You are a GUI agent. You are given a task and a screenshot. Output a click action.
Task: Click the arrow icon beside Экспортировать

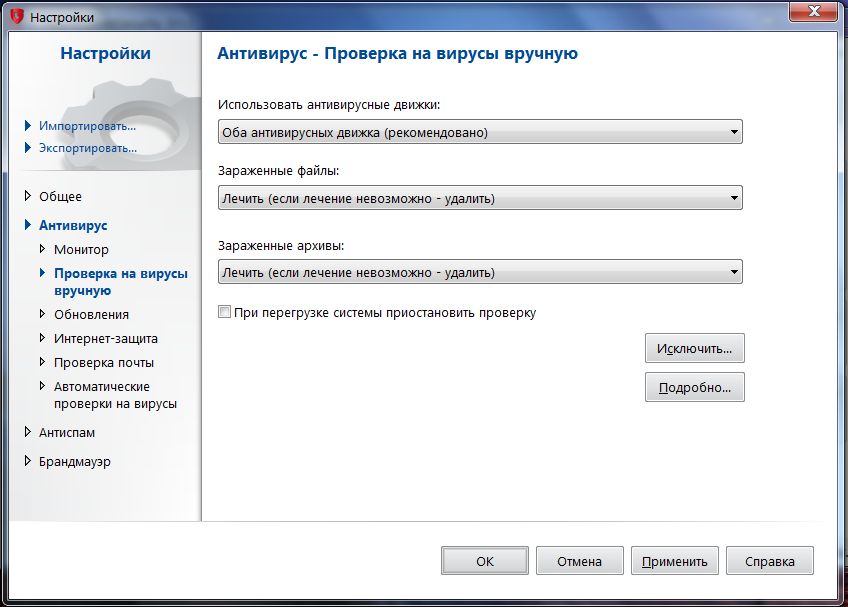(x=28, y=148)
